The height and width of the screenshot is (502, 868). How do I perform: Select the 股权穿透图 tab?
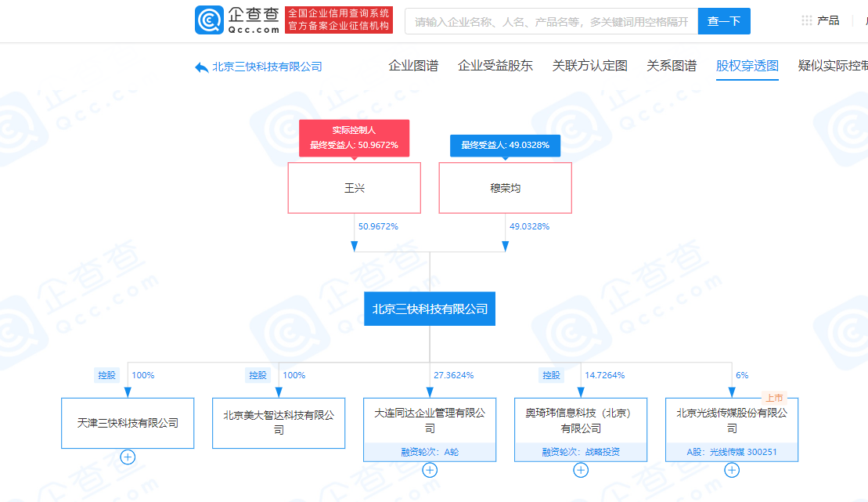[x=747, y=66]
